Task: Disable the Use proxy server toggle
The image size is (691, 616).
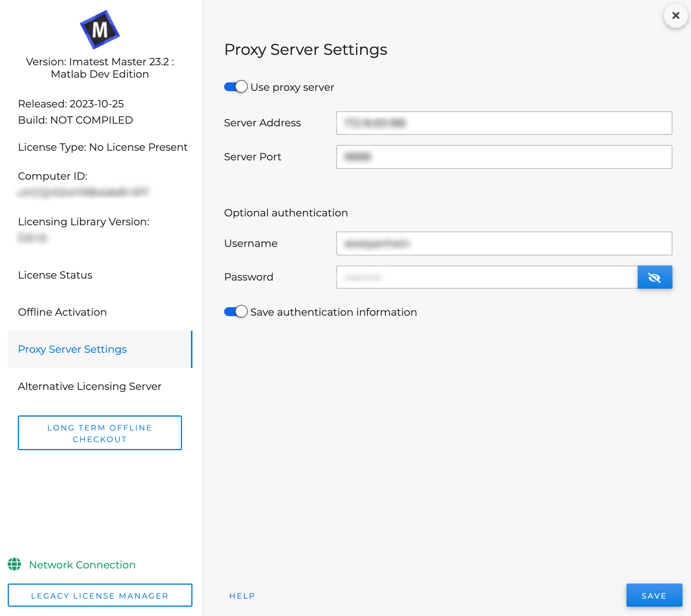Action: point(235,87)
